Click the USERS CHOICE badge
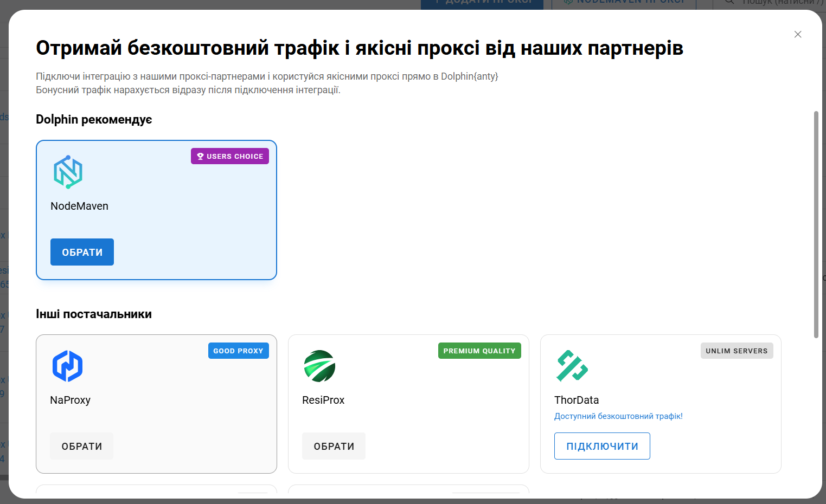This screenshot has width=826, height=504. pyautogui.click(x=230, y=156)
